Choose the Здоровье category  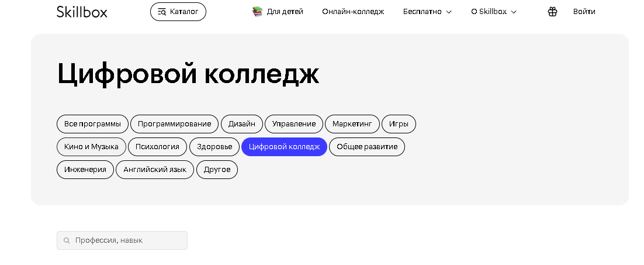[214, 147]
